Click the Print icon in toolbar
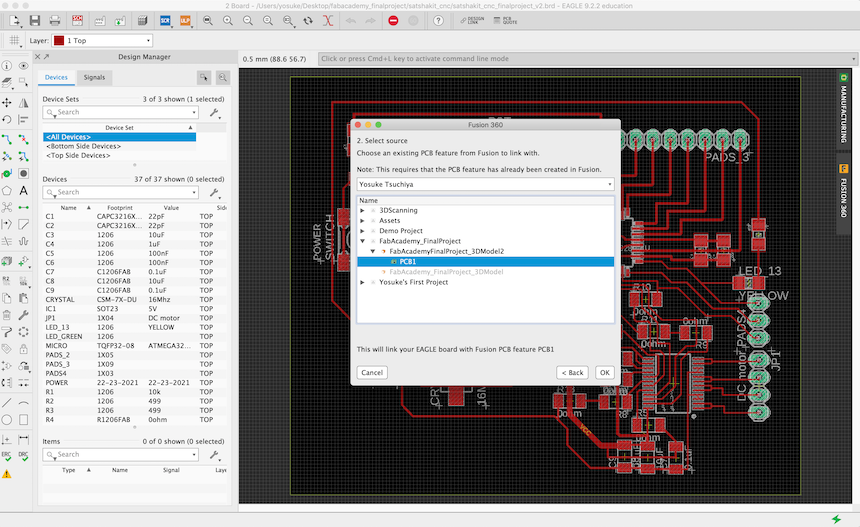Viewport: 860px width, 527px height. coord(57,20)
